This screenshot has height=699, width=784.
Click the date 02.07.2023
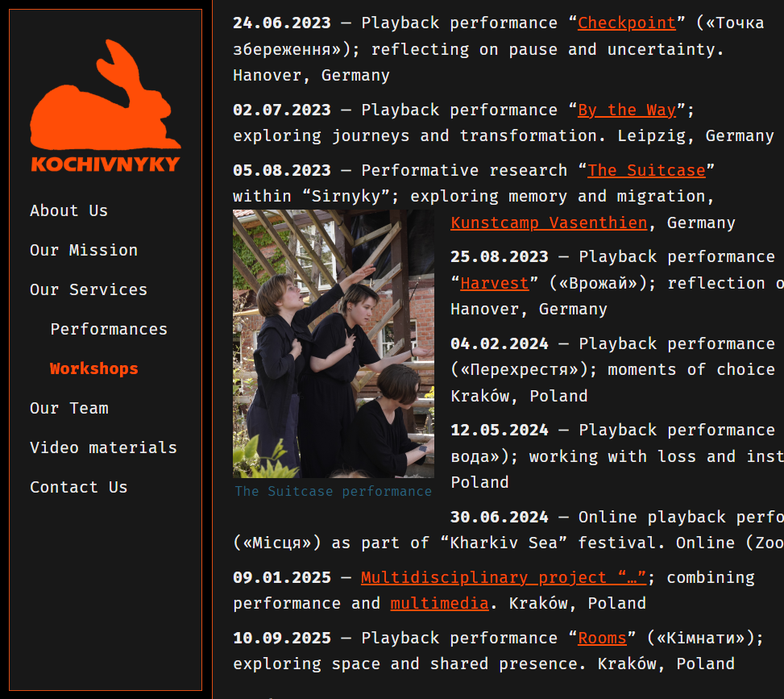point(282,110)
